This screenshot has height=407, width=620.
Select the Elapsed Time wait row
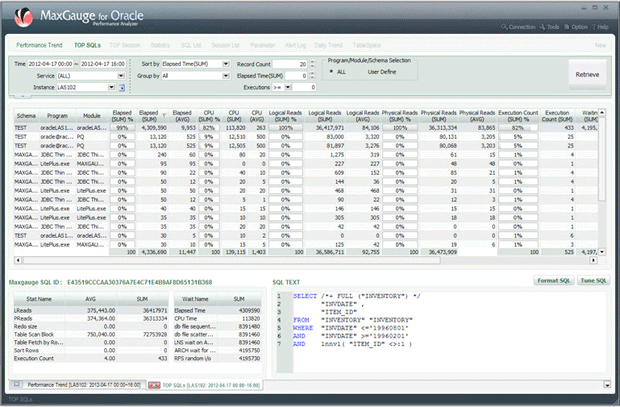point(217,311)
